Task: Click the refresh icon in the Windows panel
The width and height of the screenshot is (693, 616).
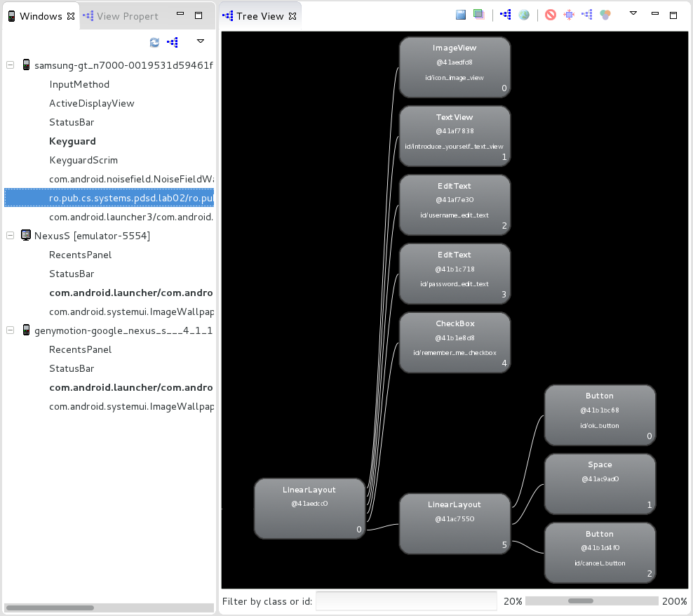Action: point(154,42)
